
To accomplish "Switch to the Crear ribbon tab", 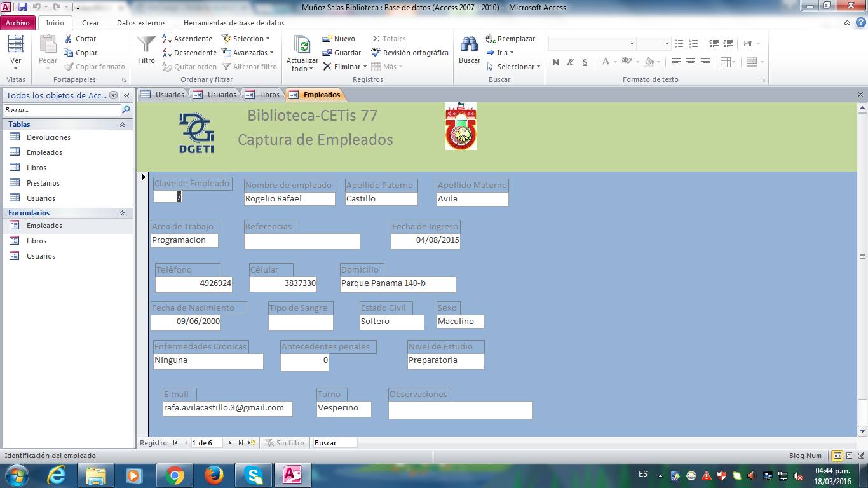I will 90,23.
